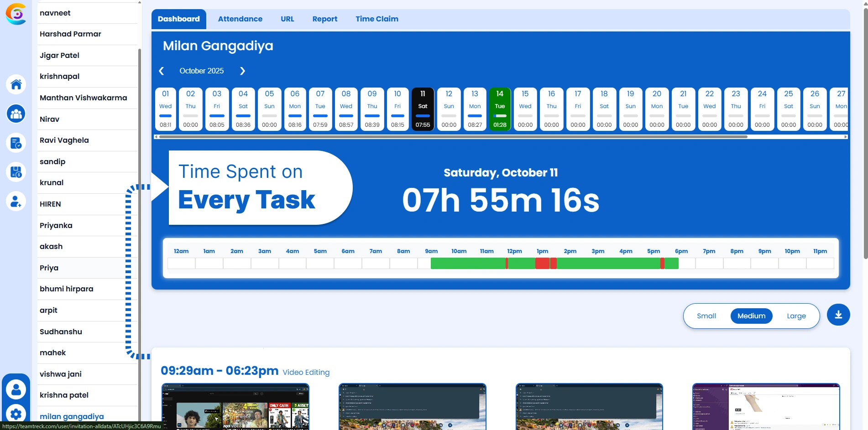Screen dimensions: 868x430
Task: Go to next month with right chevron
Action: tap(242, 71)
